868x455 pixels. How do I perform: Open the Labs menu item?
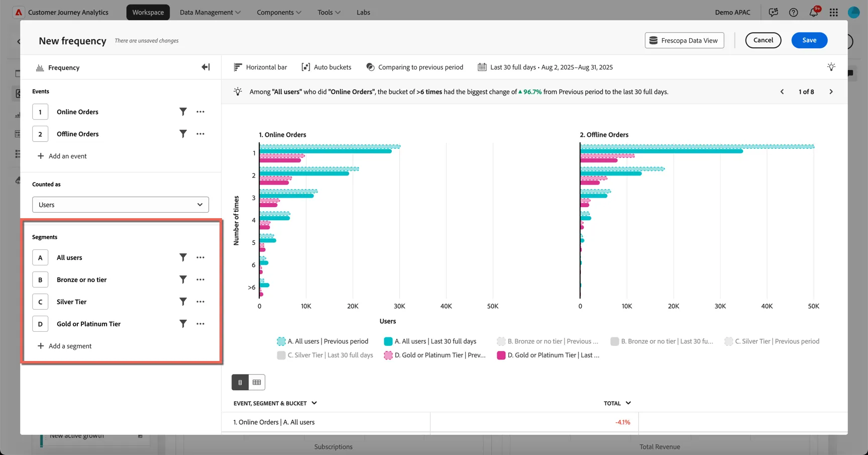[x=363, y=12]
